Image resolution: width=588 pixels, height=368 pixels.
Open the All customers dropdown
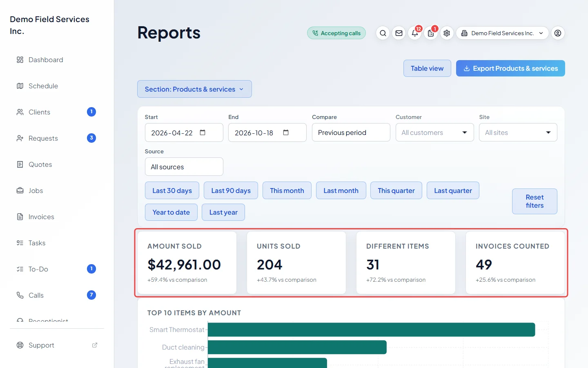434,132
